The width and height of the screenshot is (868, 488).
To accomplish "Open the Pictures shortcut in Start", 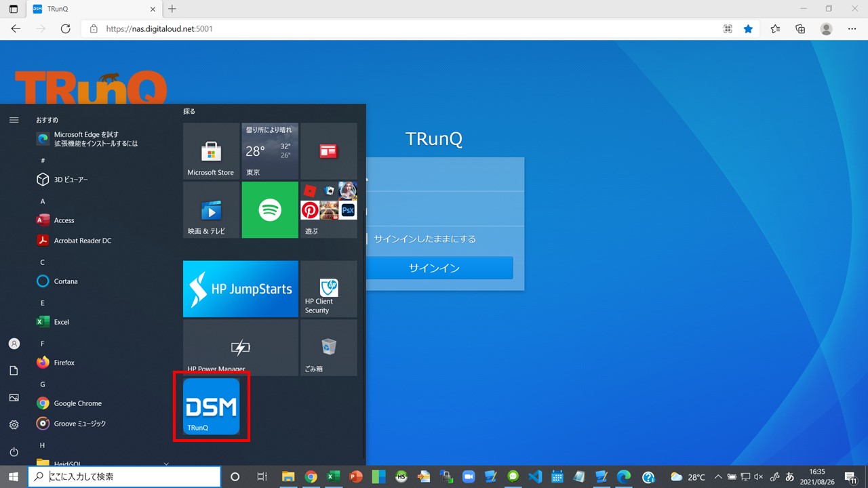I will click(x=14, y=398).
